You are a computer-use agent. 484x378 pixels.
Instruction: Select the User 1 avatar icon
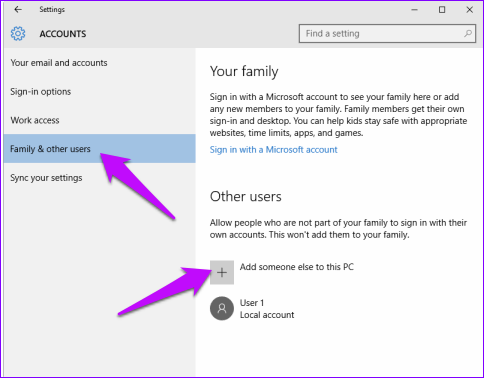(x=222, y=308)
